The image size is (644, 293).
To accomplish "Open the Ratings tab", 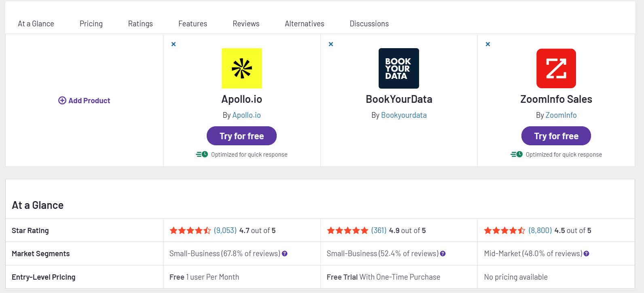I will (x=140, y=23).
